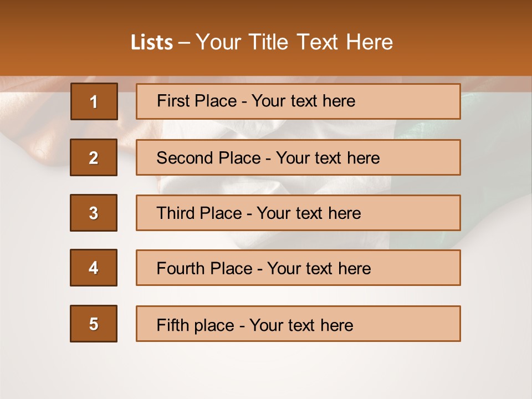532x399 pixels.
Task: Click the number 2 box
Action: [x=94, y=157]
